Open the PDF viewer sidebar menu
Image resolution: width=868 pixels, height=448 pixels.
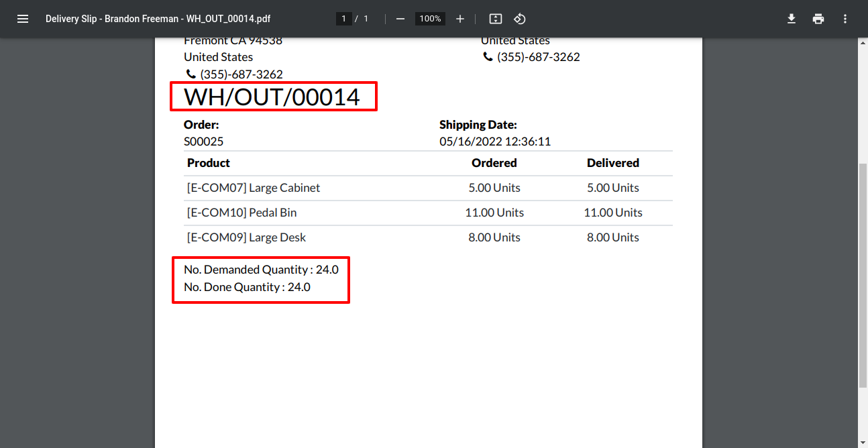coord(23,19)
